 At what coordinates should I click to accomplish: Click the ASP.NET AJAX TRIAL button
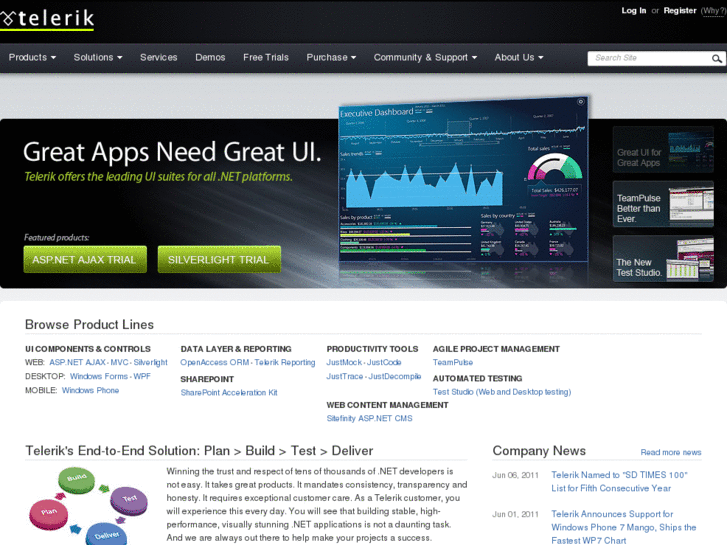(85, 259)
